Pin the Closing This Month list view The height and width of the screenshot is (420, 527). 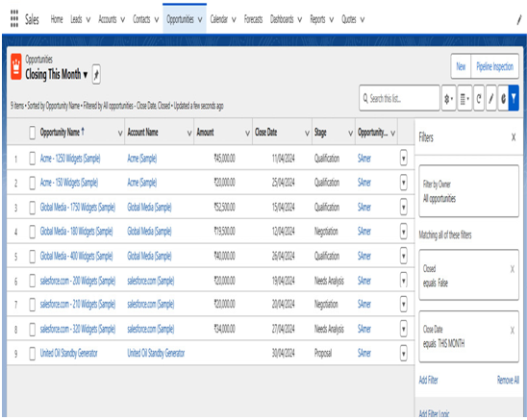96,74
